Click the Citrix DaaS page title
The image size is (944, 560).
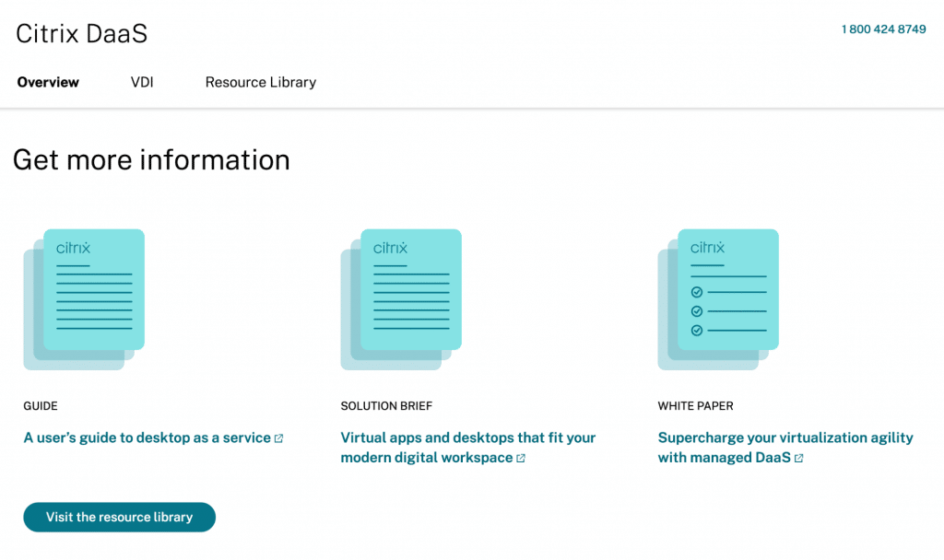[x=81, y=34]
